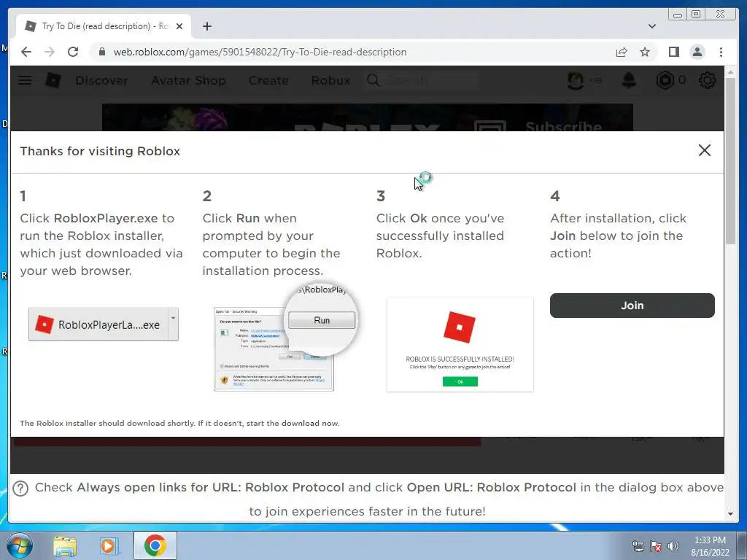The image size is (747, 560).
Task: Open Roblox notifications bell
Action: tap(629, 80)
